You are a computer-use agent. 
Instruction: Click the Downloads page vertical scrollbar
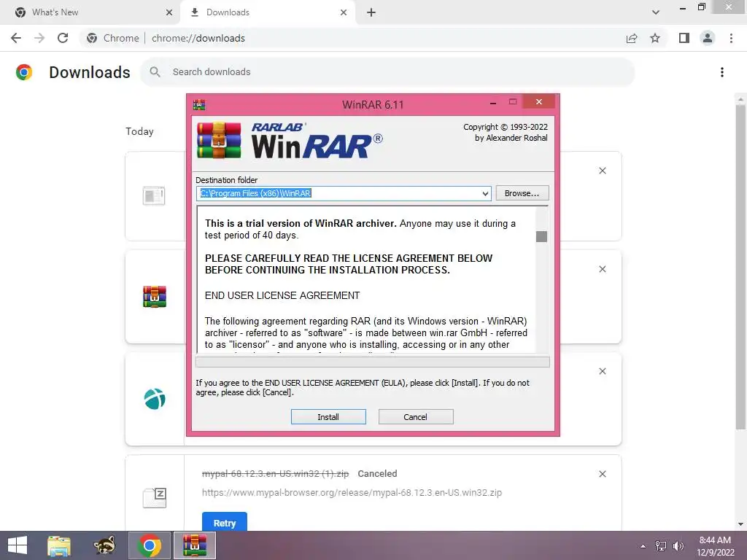coord(740,267)
